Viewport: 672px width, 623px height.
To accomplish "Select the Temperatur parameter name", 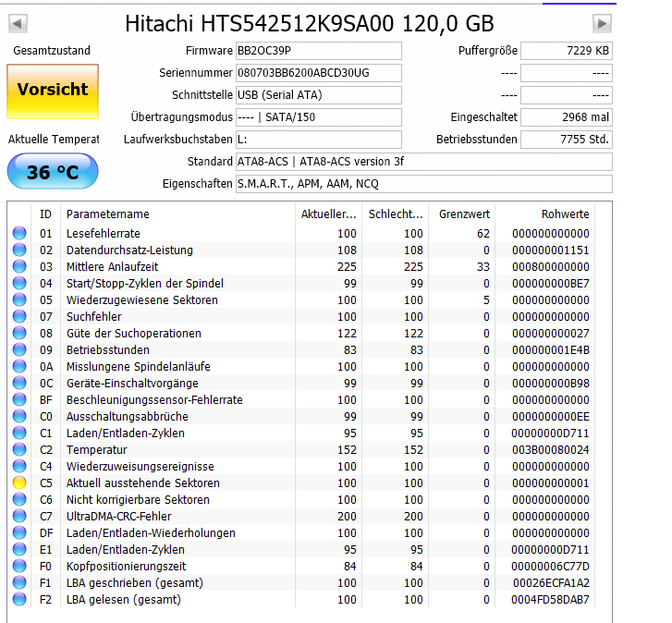I will point(96,449).
